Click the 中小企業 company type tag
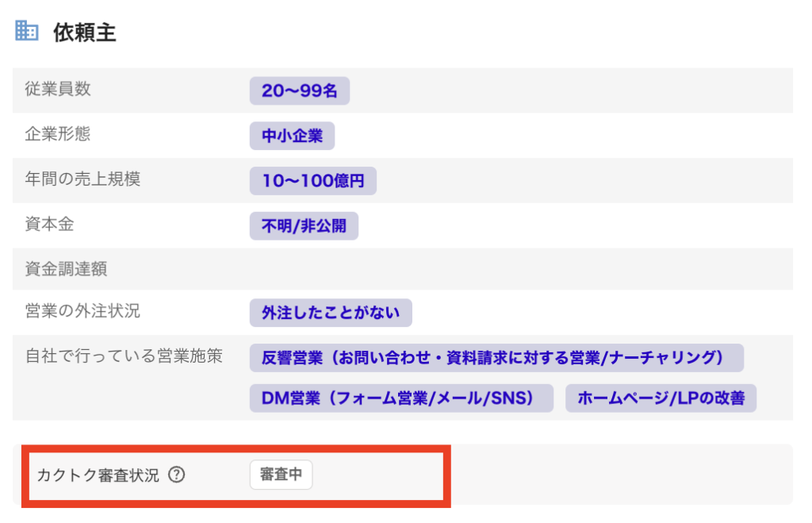The image size is (812, 523). coord(292,136)
